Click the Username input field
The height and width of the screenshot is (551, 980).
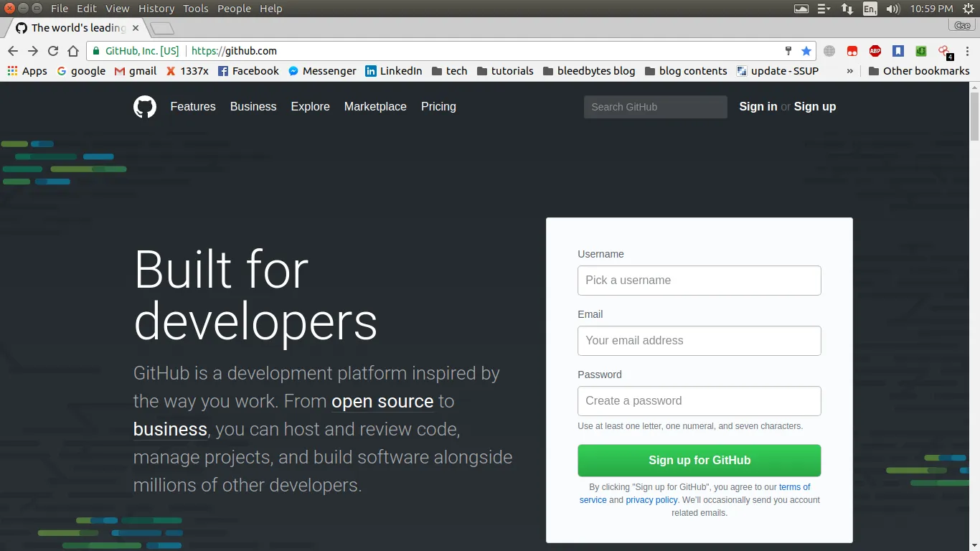(699, 281)
